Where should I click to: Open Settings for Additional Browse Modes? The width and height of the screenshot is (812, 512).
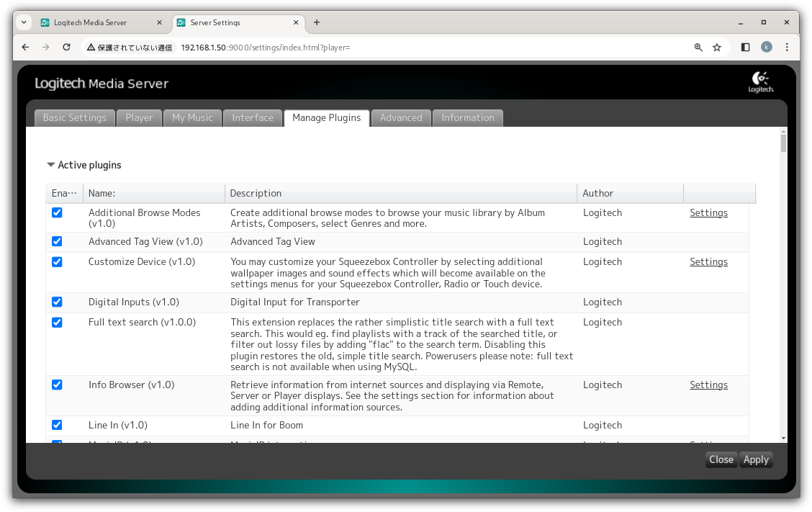[708, 213]
